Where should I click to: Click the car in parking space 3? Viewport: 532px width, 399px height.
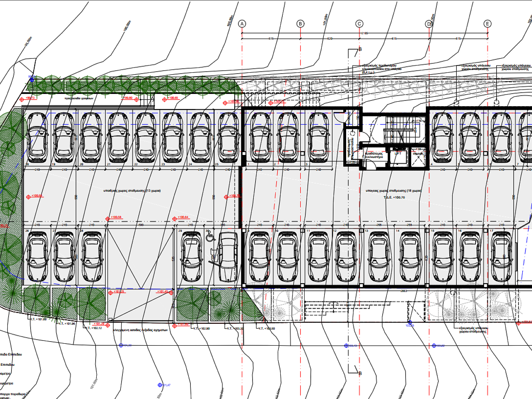point(318,137)
